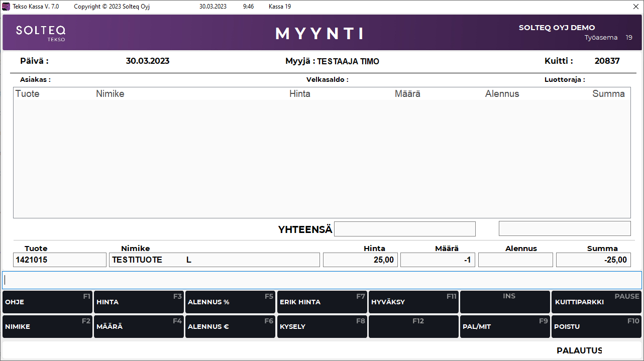
Task: Open KYSELY F8 query
Action: click(x=322, y=326)
